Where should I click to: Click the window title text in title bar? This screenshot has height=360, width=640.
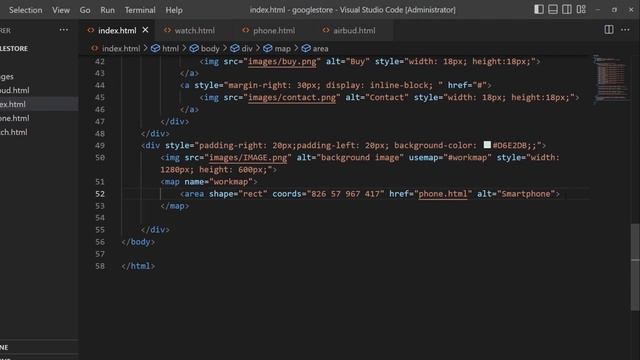tap(353, 10)
